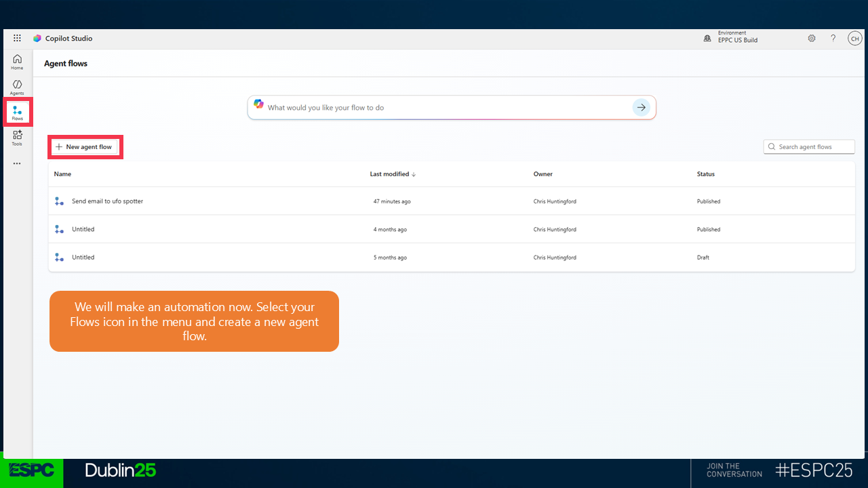Open the app launcher waffle icon
Viewport: 868px width, 488px height.
(17, 39)
